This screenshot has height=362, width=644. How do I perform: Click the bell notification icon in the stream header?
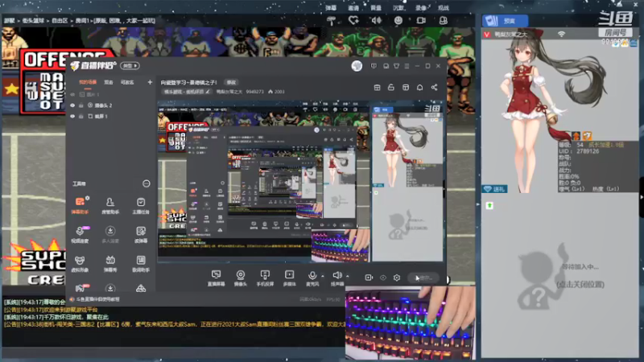419,88
